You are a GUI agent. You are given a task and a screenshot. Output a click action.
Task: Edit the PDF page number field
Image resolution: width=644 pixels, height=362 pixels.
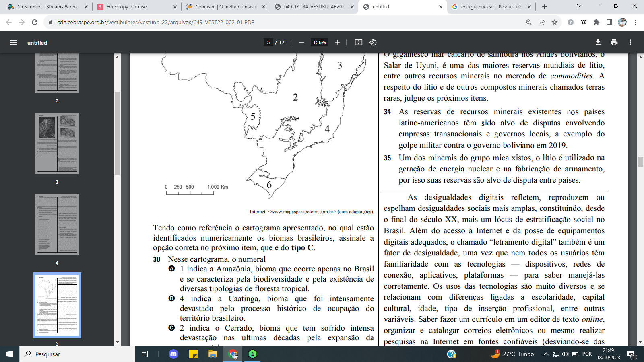268,42
